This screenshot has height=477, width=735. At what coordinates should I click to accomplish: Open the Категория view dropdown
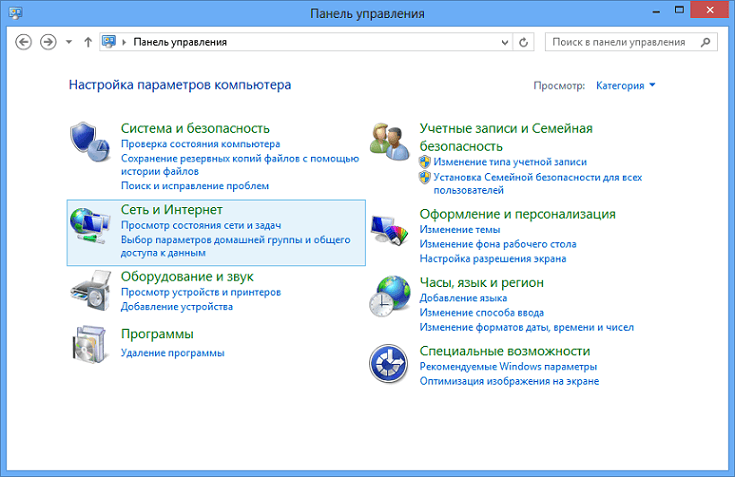click(625, 86)
